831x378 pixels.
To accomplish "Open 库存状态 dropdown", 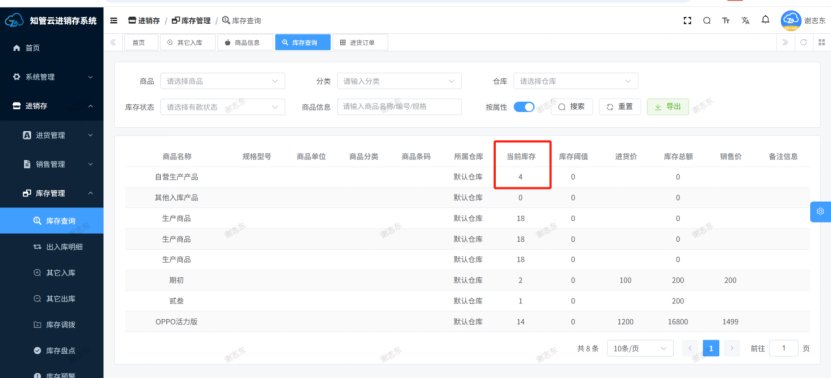I will point(223,107).
